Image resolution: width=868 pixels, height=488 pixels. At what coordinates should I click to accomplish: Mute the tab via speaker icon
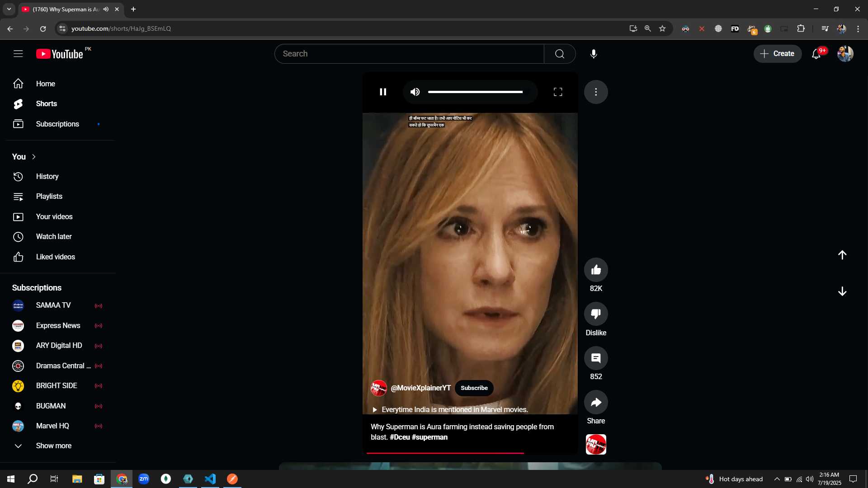click(106, 9)
